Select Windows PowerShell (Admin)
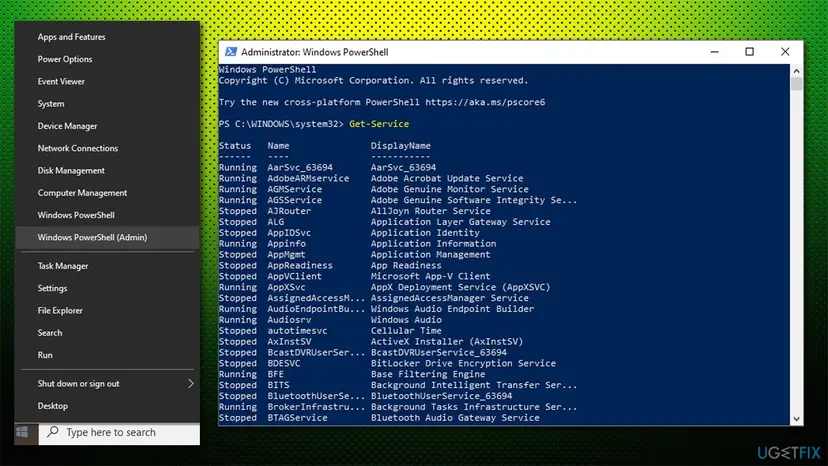The image size is (828, 466). click(x=108, y=237)
